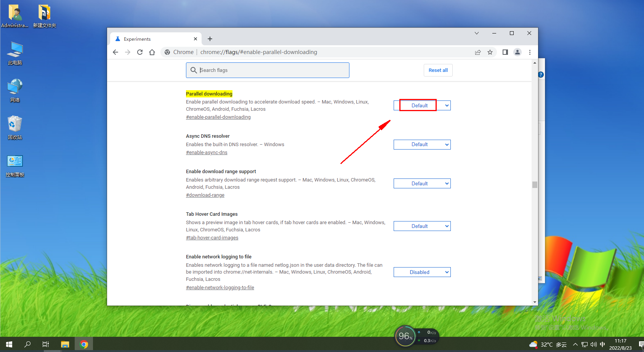Screen dimensions: 644x352
Task: Follow the #enable-async-dns link
Action: point(207,153)
